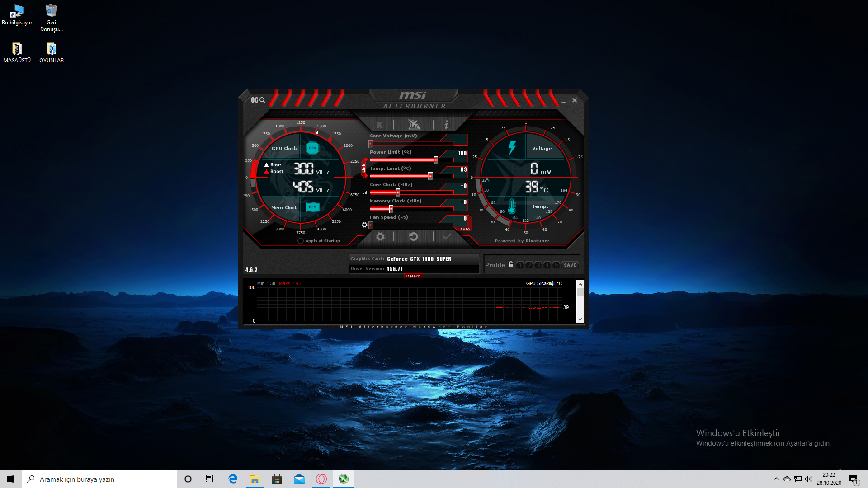This screenshot has height=488, width=868.
Task: Open the MASAÜSTÜ desktop shortcut
Action: [17, 53]
